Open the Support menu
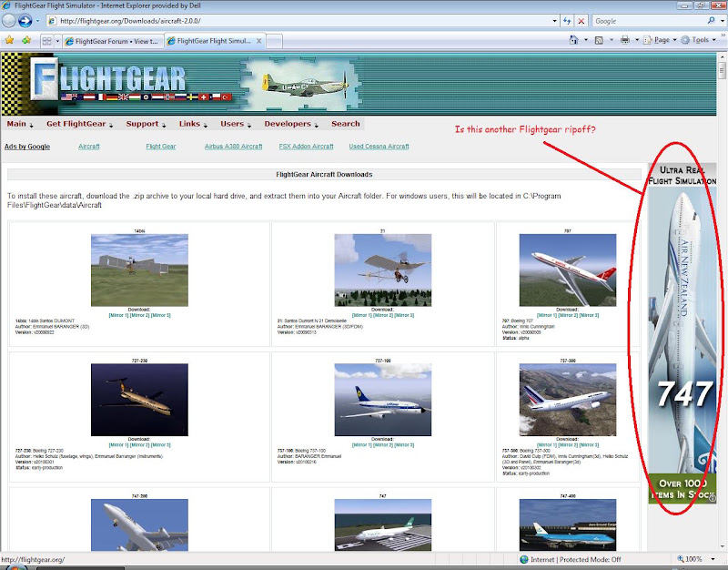This screenshot has height=570, width=728. click(x=146, y=124)
